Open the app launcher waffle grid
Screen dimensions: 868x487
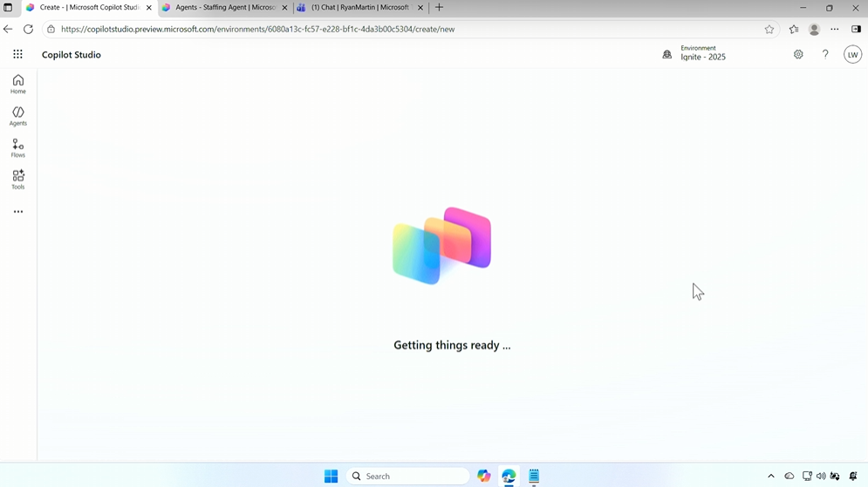click(x=17, y=54)
